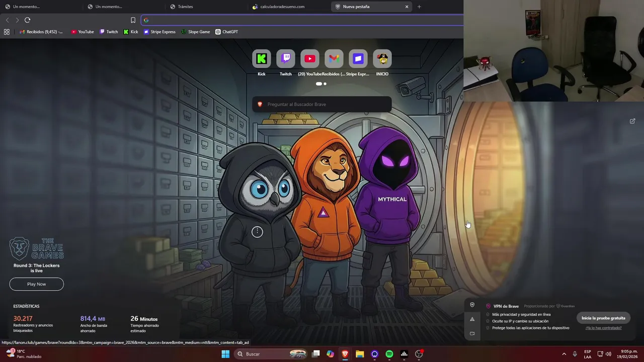
Task: Go forward with the forward arrow
Action: pos(17,20)
